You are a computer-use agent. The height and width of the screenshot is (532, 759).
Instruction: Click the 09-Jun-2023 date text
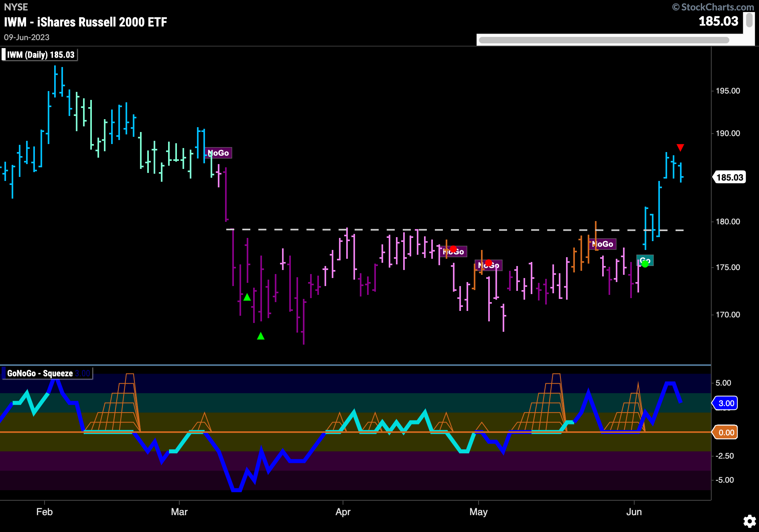[26, 37]
